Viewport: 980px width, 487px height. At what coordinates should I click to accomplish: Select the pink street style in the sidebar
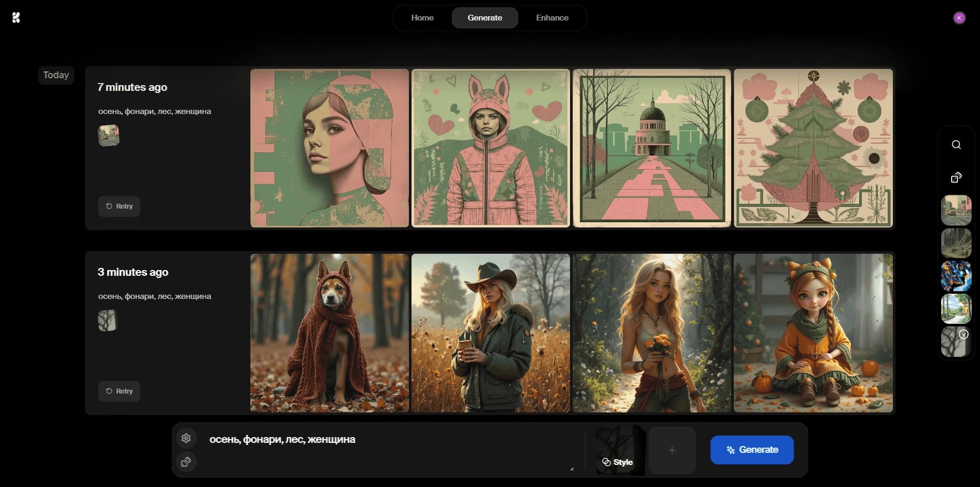tap(956, 210)
